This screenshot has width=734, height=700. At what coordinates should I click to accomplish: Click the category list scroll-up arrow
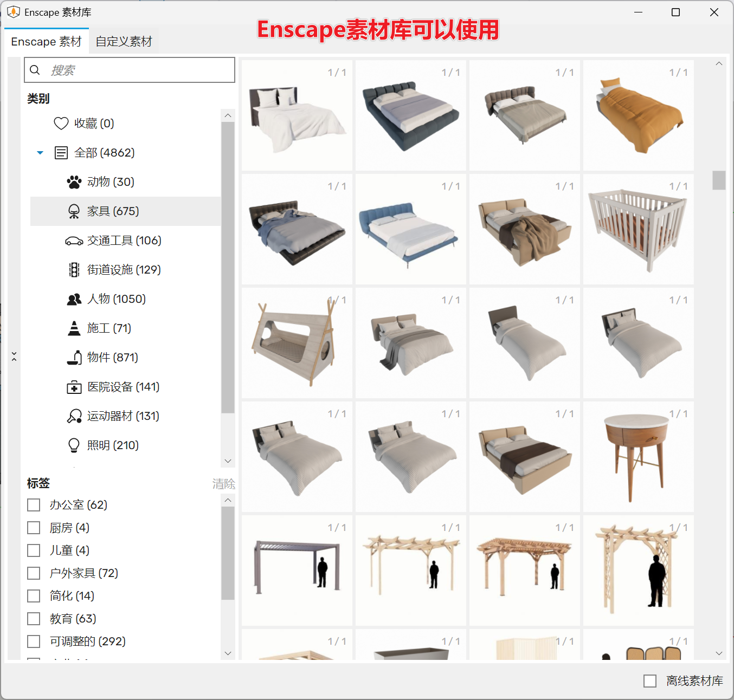click(228, 115)
